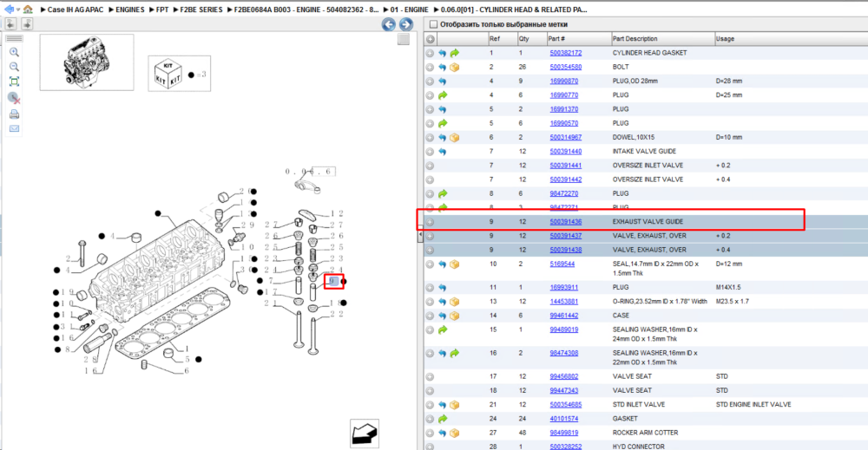Click the green arrow on part 16990770 row

pos(443,95)
